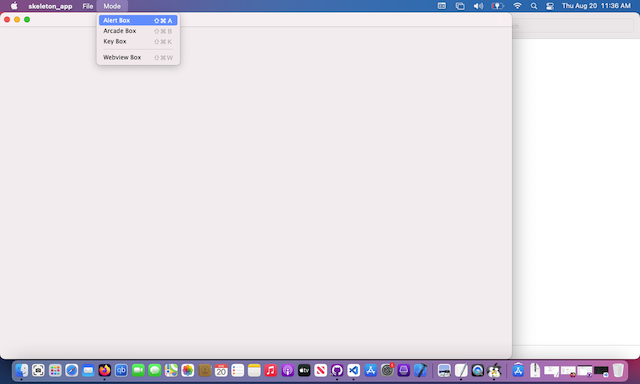640x384 pixels.
Task: Open Finder from the dock
Action: (x=22, y=371)
